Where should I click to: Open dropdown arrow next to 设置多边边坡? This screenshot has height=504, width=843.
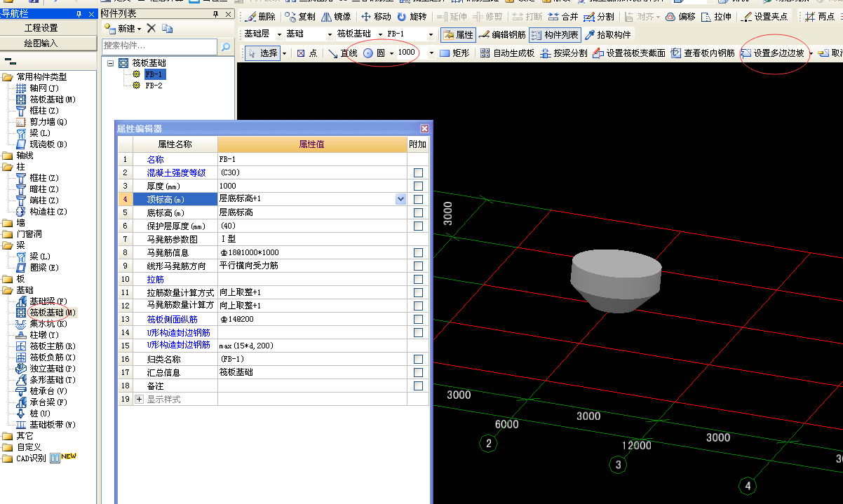(811, 53)
